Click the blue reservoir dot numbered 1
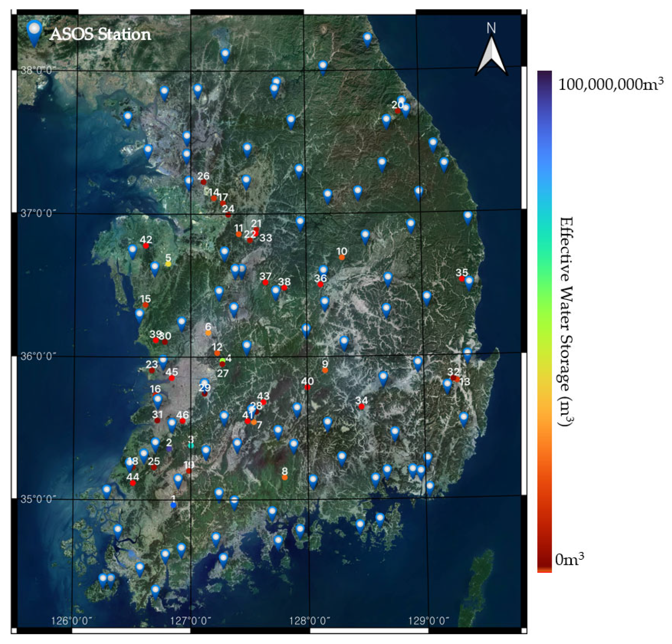This screenshot has height=644, width=672. coord(173,505)
